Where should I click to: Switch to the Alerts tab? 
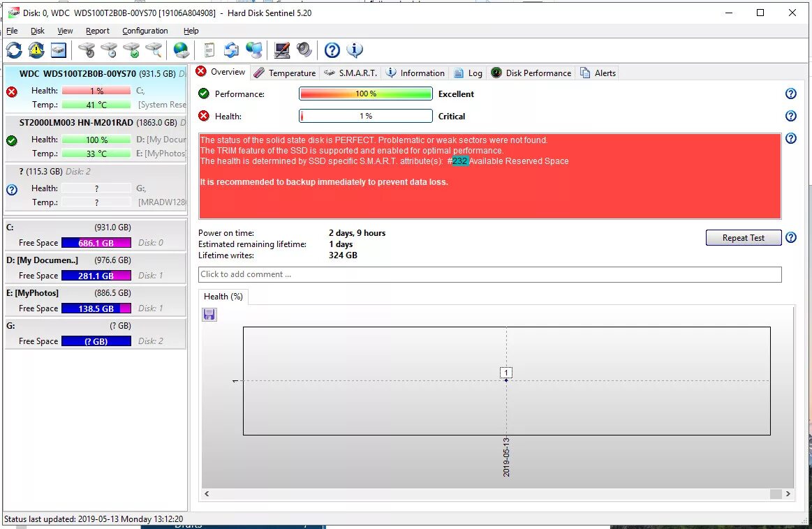pyautogui.click(x=598, y=73)
